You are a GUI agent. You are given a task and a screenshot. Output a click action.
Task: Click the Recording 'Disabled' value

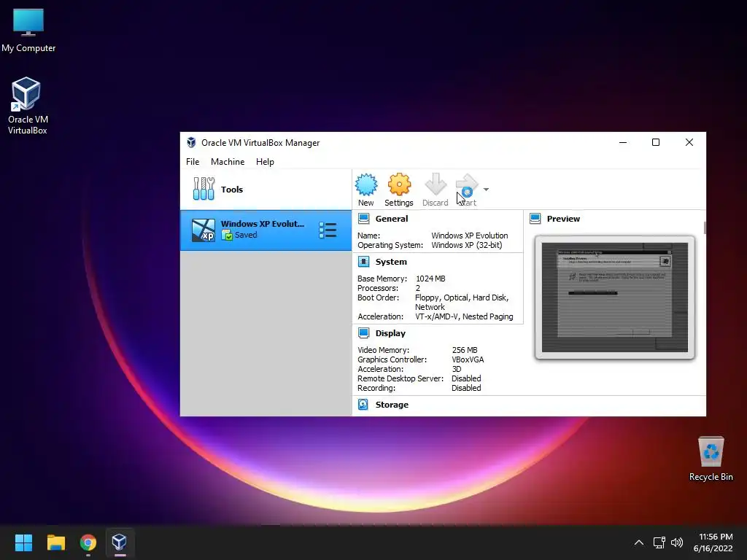click(x=466, y=388)
